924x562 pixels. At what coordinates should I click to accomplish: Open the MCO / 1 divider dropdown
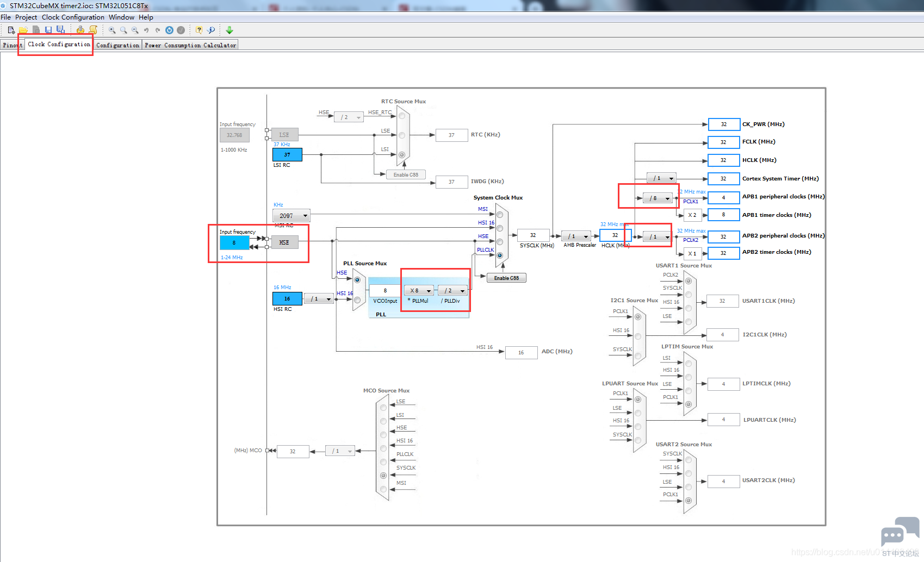tap(340, 451)
